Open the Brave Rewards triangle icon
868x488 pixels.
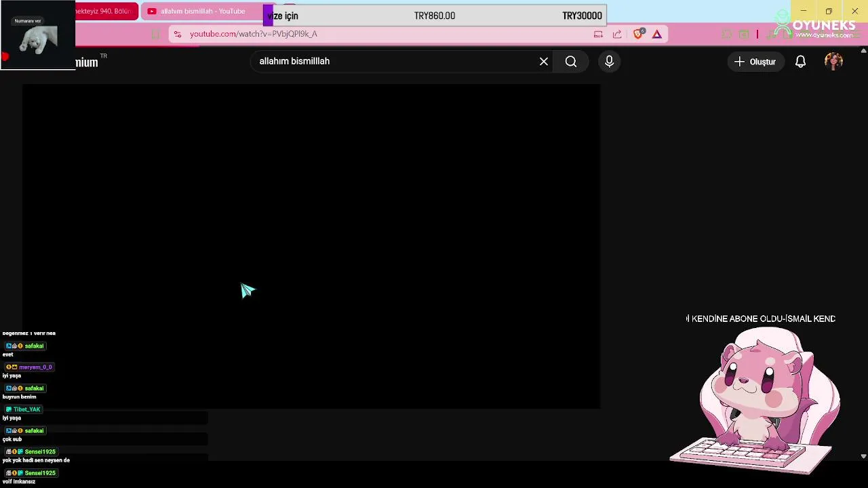tap(657, 34)
